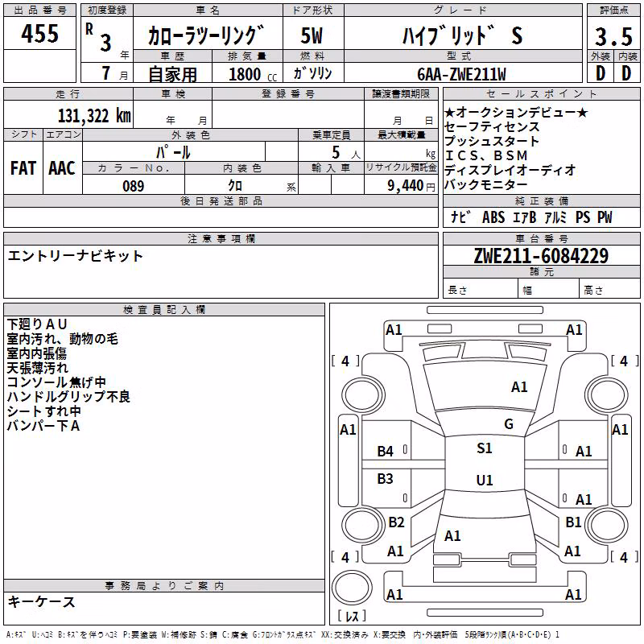This screenshot has height=644, width=644.
Task: Select the ナビ equipment item
Action: [x=460, y=217]
